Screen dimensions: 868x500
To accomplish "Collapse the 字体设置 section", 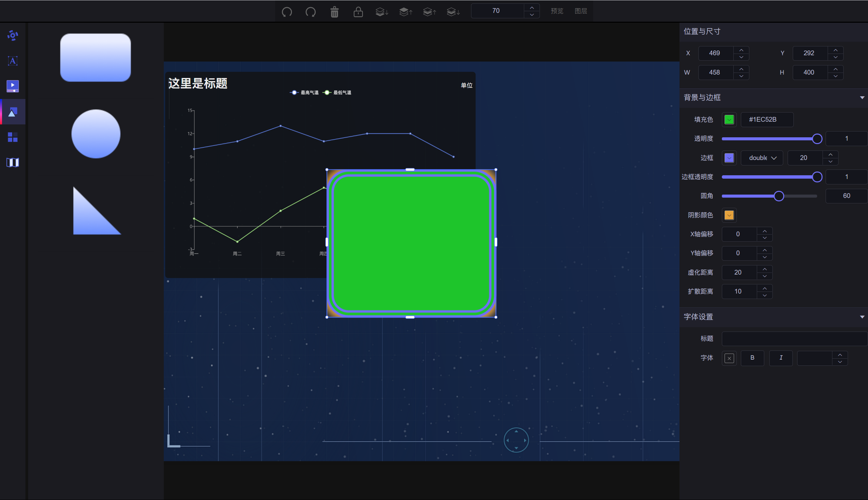I will pos(862,317).
